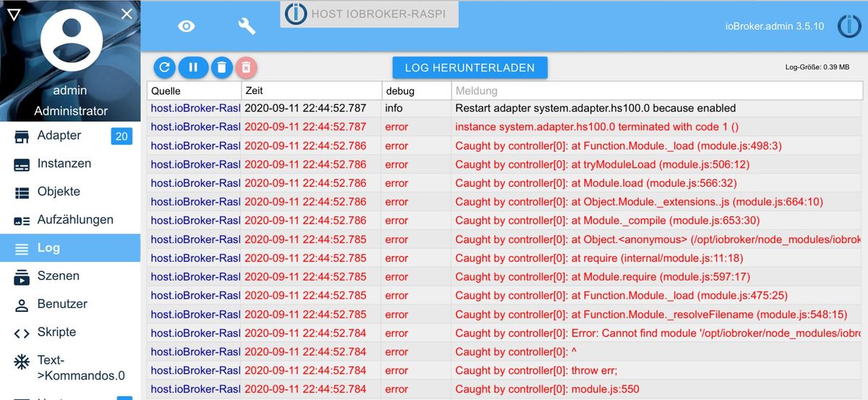Click the Administrator role label

click(71, 111)
